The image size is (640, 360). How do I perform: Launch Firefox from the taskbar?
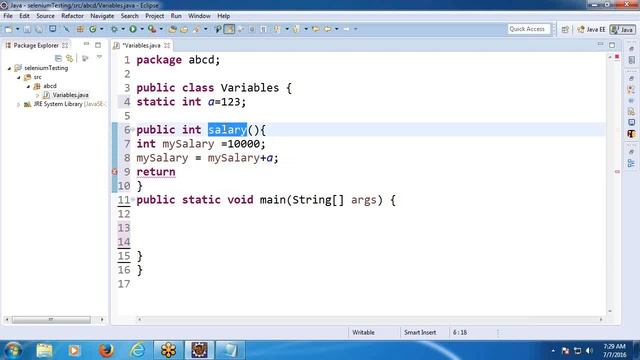click(106, 350)
